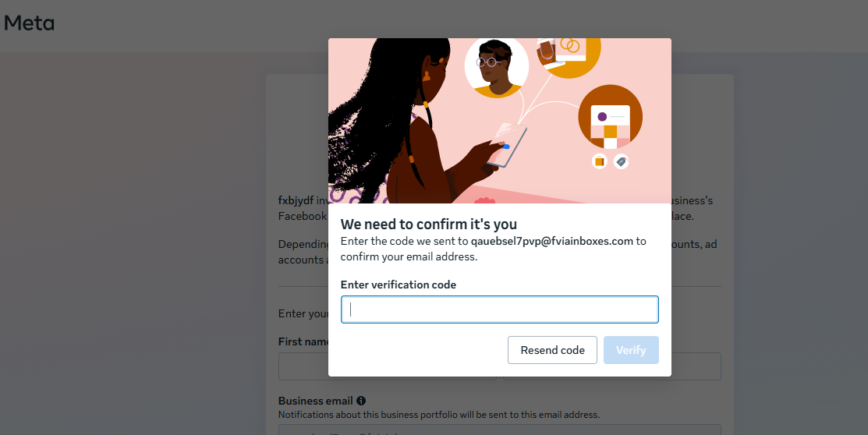Click the Business email label text
The height and width of the screenshot is (435, 868).
315,401
